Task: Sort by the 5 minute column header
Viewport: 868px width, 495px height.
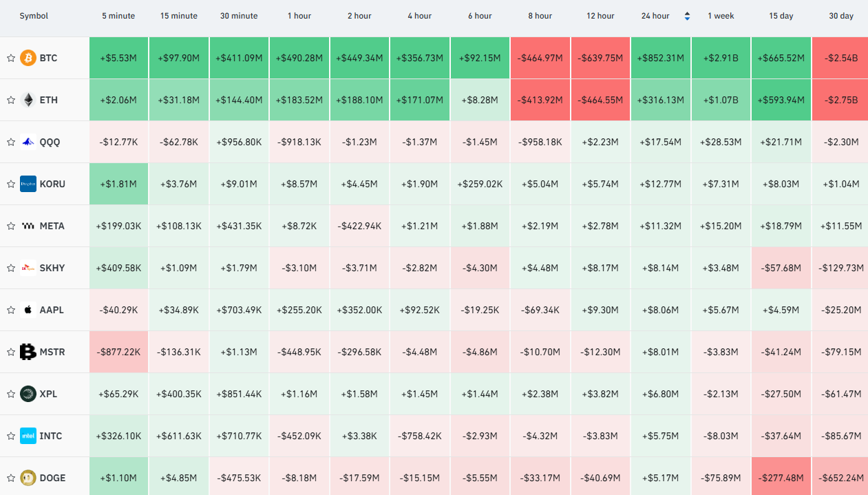Action: 118,16
